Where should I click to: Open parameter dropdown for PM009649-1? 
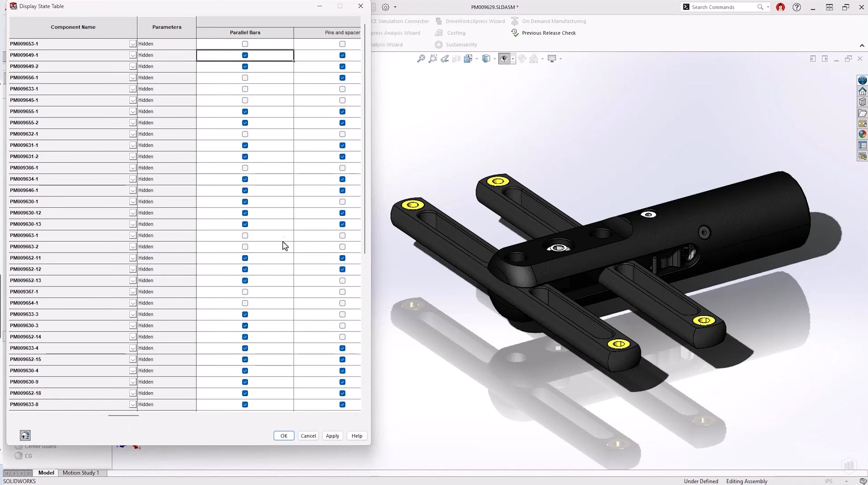[x=133, y=55]
